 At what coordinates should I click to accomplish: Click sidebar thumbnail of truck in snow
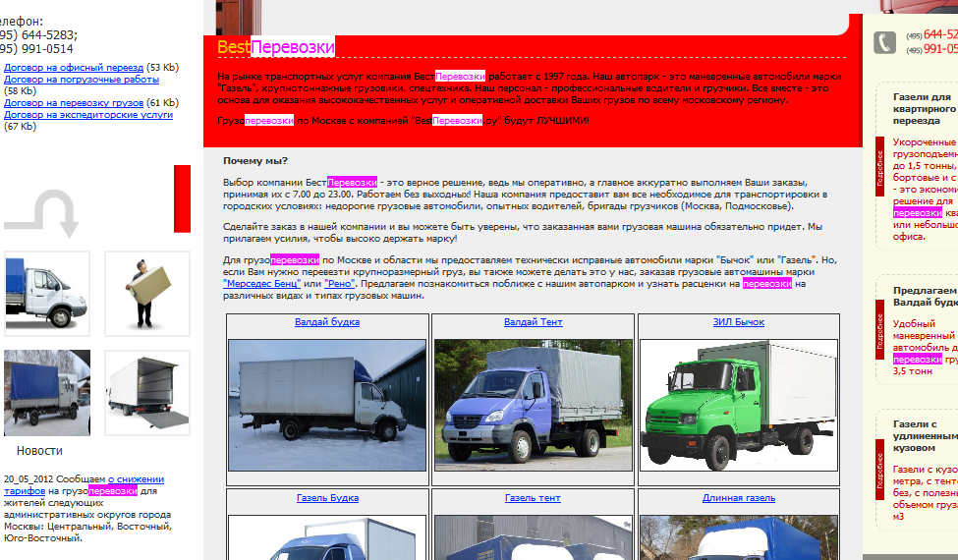tap(47, 393)
